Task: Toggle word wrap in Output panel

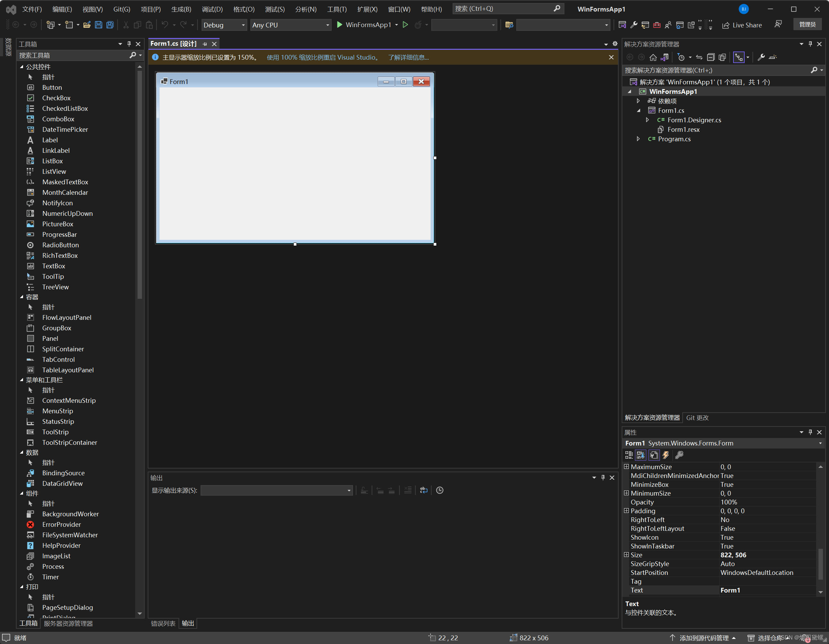Action: point(423,490)
